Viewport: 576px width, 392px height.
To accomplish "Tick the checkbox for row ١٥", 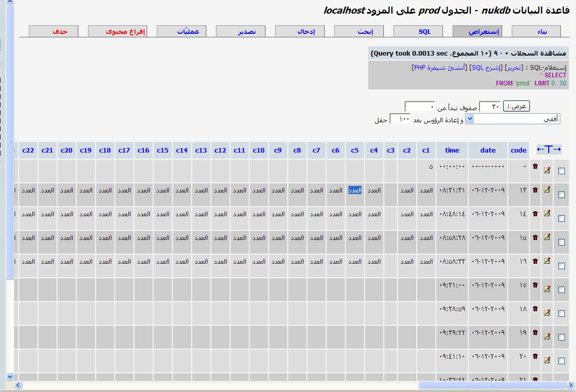I will coord(561,242).
